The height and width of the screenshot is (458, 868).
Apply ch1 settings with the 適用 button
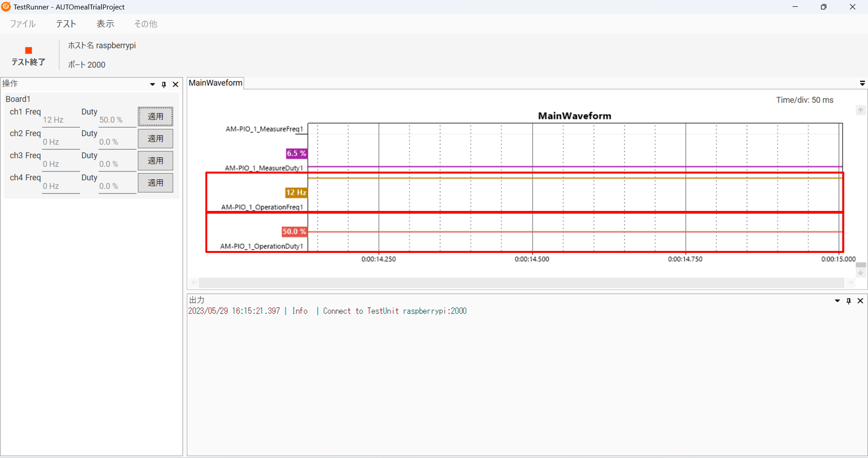click(x=156, y=116)
